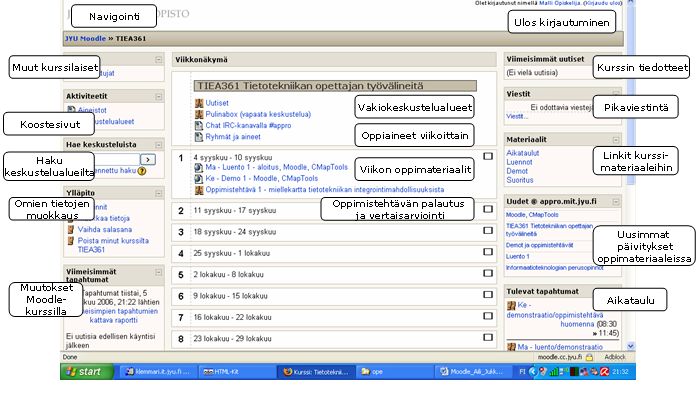The image size is (699, 393).
Task: Click the event icon beside Ma - luento/demonstraatio
Action: pos(511,346)
